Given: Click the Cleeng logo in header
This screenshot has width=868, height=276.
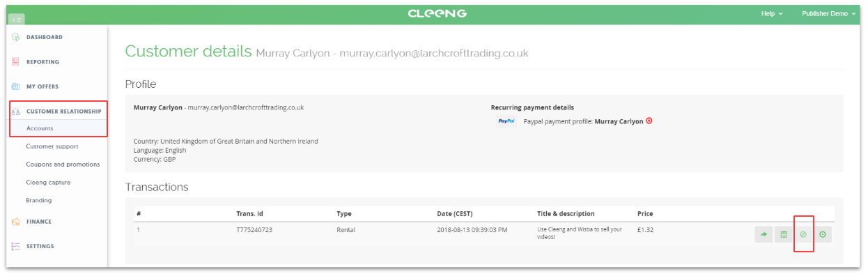Looking at the screenshot, I should coord(437,13).
